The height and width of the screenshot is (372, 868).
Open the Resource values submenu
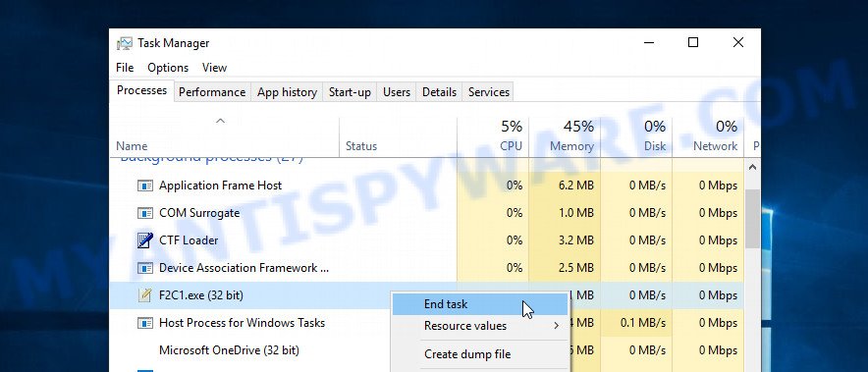480,326
